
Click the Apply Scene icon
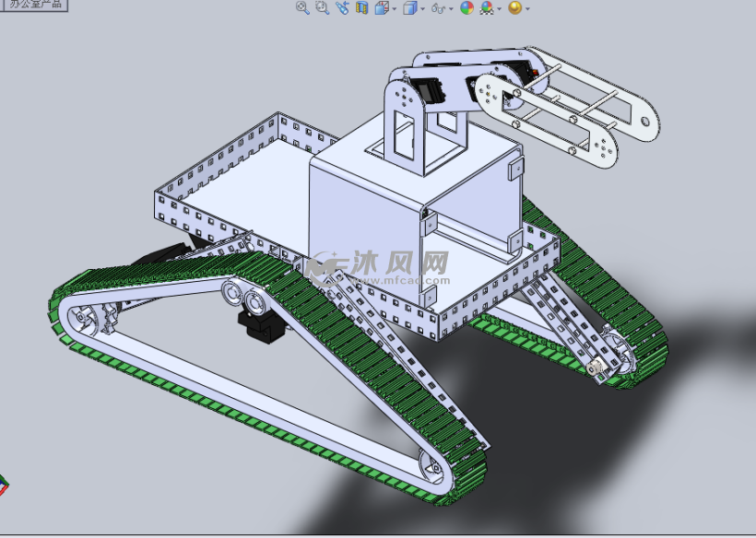click(x=485, y=9)
